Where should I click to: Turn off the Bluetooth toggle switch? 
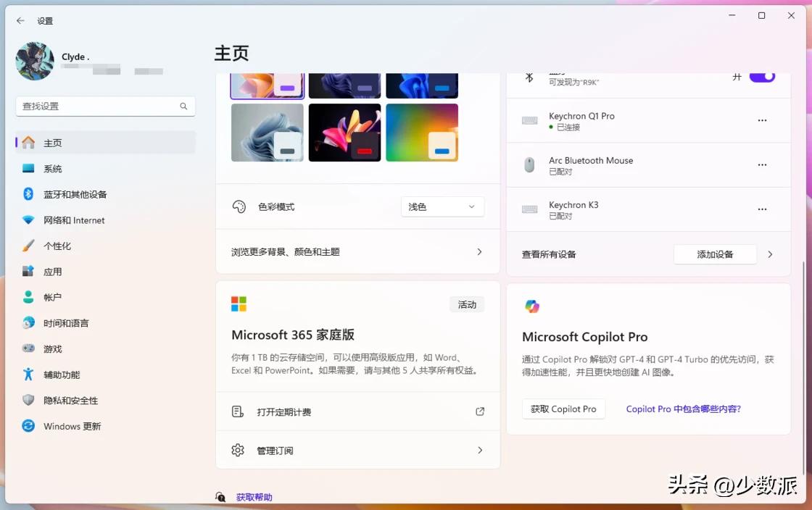761,77
